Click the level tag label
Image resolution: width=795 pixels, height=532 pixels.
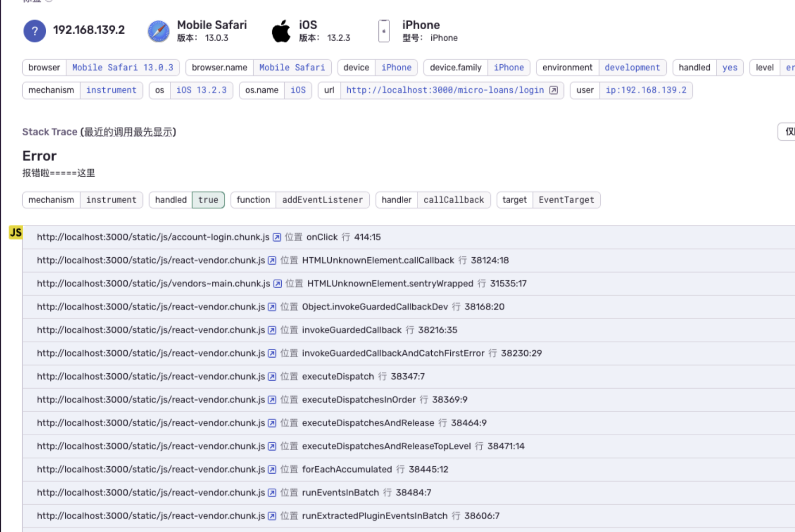764,68
